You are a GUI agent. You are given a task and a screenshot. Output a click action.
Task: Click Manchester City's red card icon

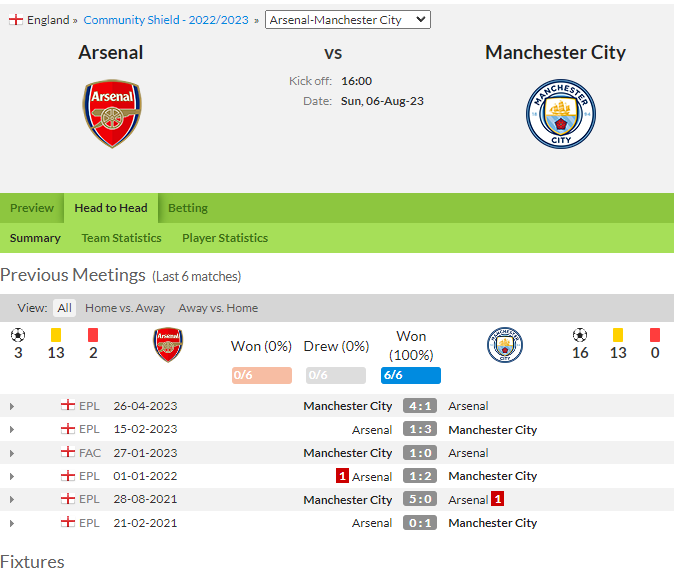(x=655, y=335)
